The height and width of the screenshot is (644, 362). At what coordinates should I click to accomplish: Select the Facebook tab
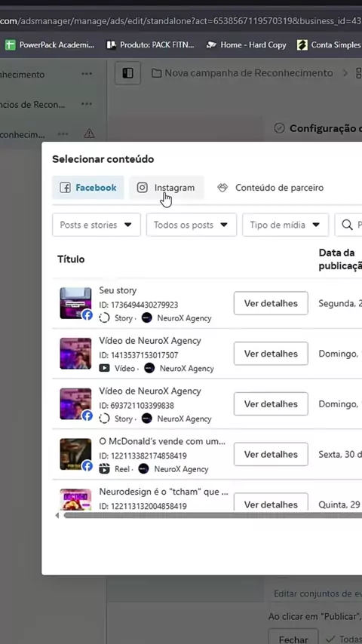[x=88, y=188]
